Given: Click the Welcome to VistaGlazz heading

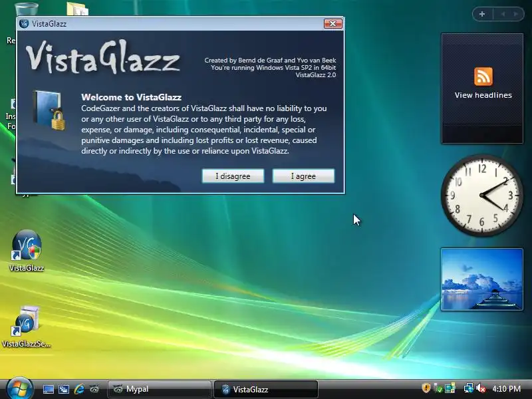Looking at the screenshot, I should [131, 97].
